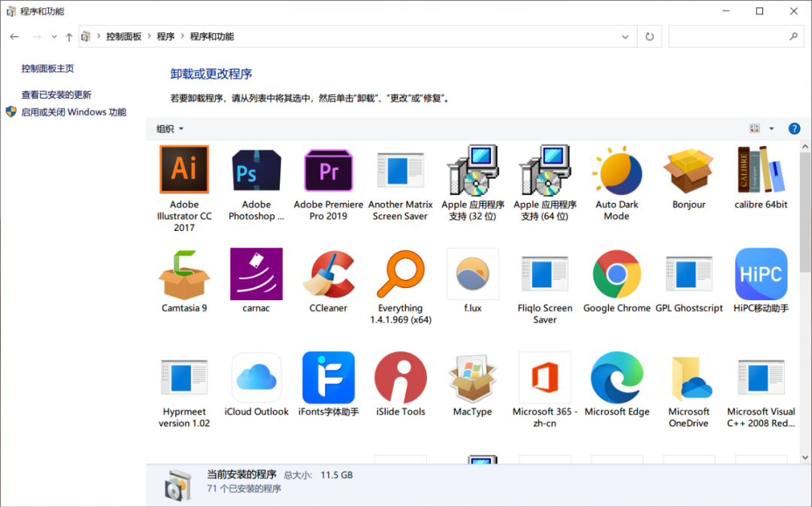The image size is (812, 507).
Task: Click the Adobe Premiere Pro 2019 icon
Action: coord(329,171)
